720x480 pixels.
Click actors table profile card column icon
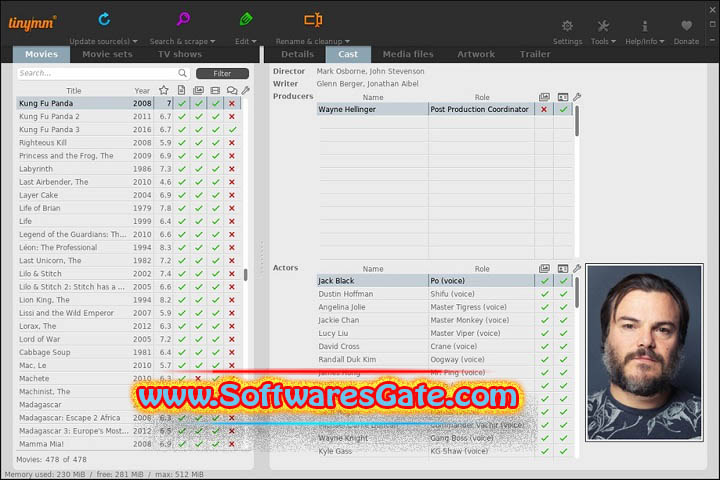click(562, 268)
